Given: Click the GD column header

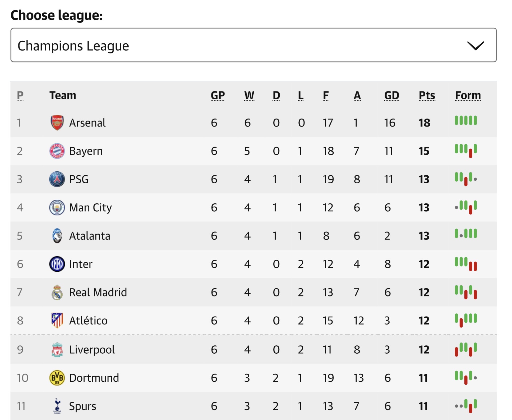Looking at the screenshot, I should (x=391, y=95).
